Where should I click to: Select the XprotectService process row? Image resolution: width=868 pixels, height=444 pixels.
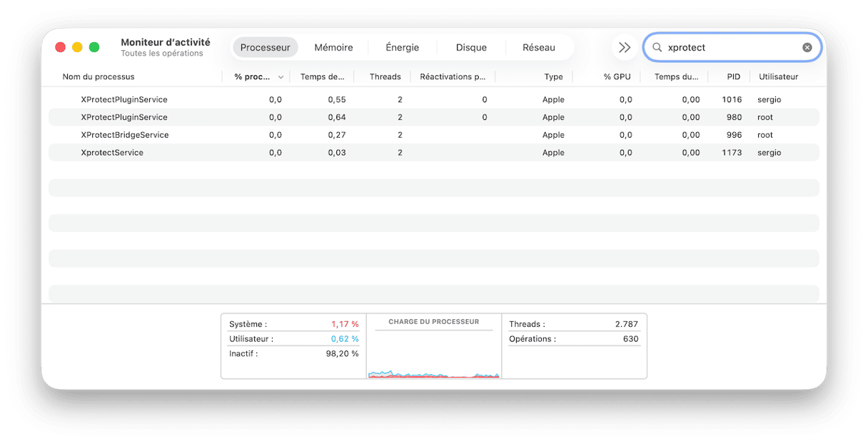pos(112,153)
